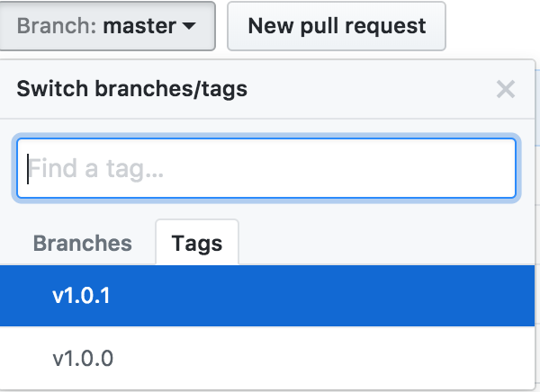
Task: Click the Switch branches/tags header
Action: click(132, 89)
